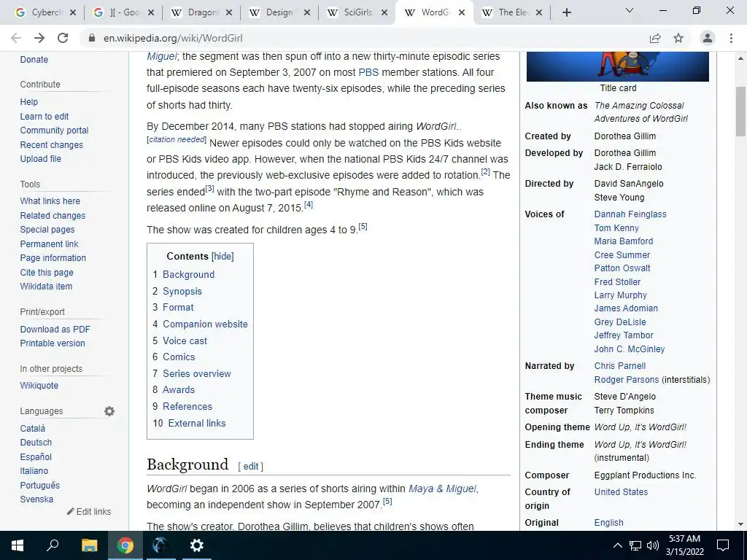Open the United States link
The width and height of the screenshot is (747, 560).
click(x=621, y=492)
